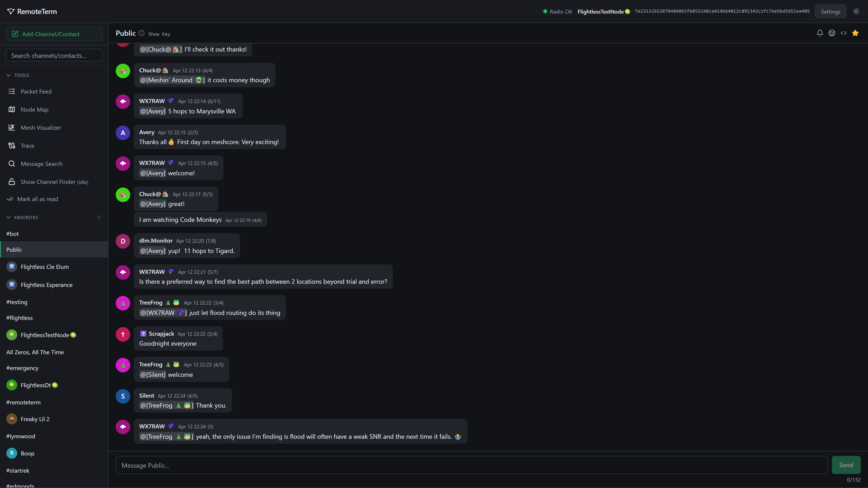
Task: Select the #bot channel
Action: pyautogui.click(x=12, y=234)
